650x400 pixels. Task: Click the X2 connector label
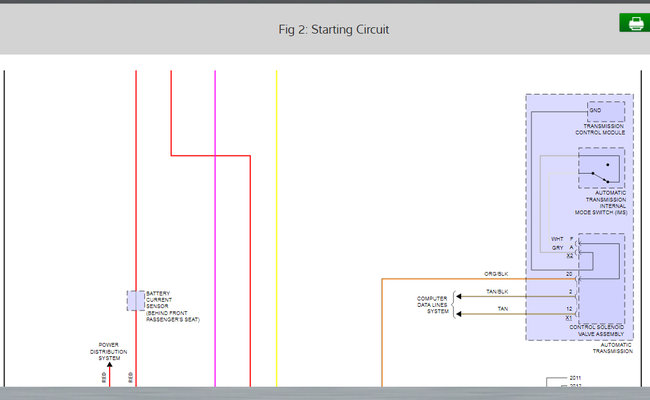[570, 256]
